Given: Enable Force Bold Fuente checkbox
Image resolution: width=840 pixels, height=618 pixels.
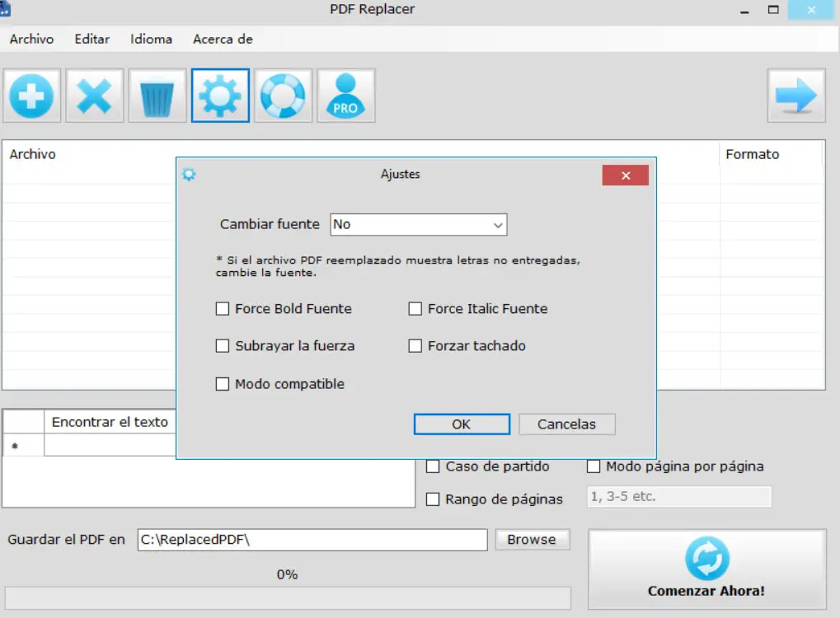Looking at the screenshot, I should 223,309.
